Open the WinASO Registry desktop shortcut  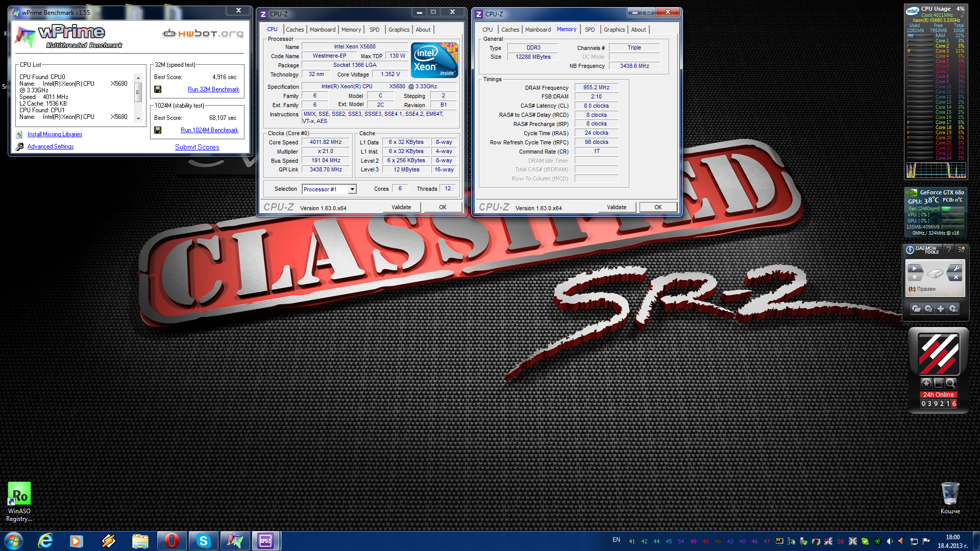(x=19, y=502)
